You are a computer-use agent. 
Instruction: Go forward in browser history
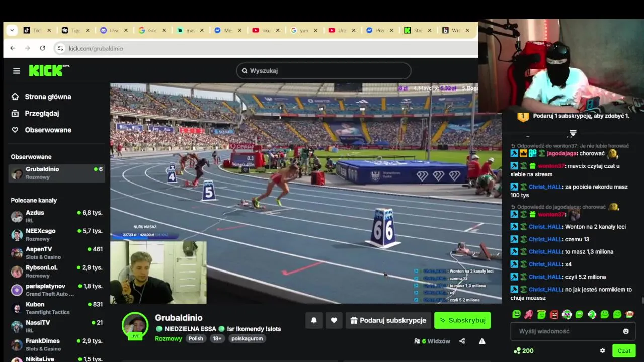coord(28,48)
